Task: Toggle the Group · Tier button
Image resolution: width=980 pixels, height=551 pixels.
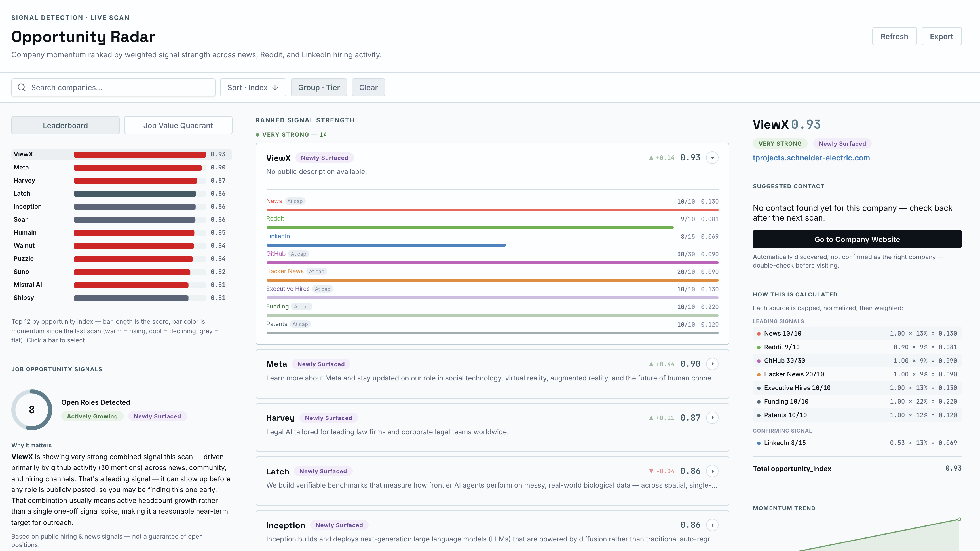Action: pos(319,88)
